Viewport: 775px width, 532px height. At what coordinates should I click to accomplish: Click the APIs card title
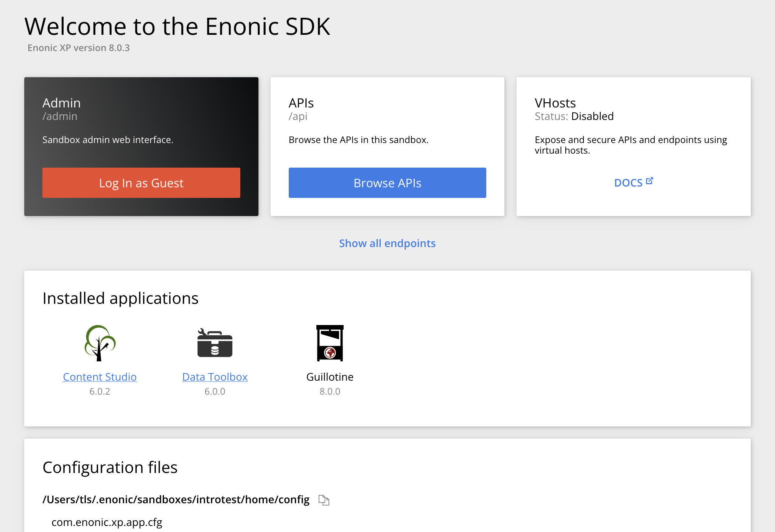(301, 103)
